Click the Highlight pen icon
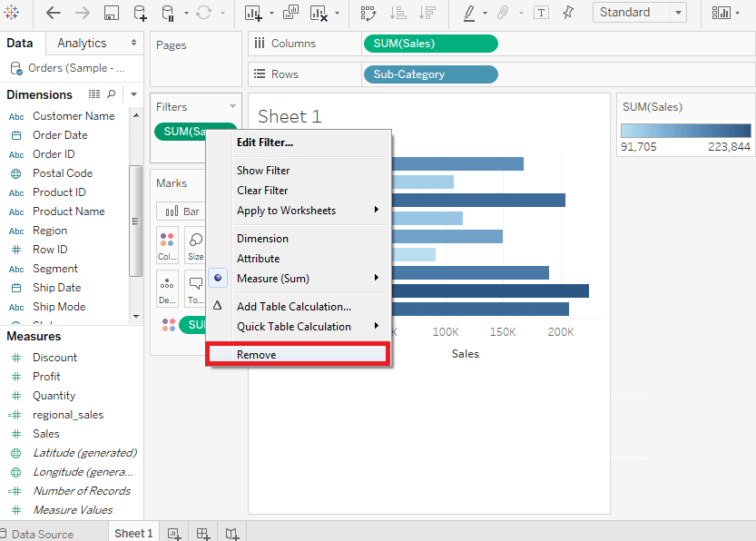The height and width of the screenshot is (541, 756). [x=469, y=13]
